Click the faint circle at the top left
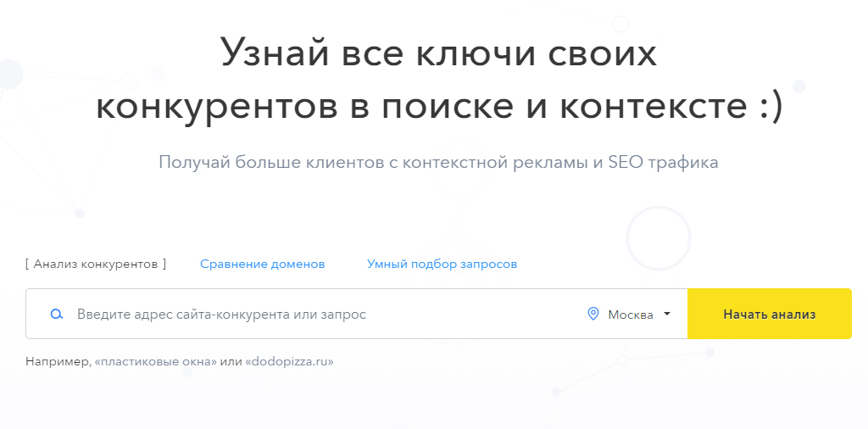The width and height of the screenshot is (868, 429). pos(10,75)
